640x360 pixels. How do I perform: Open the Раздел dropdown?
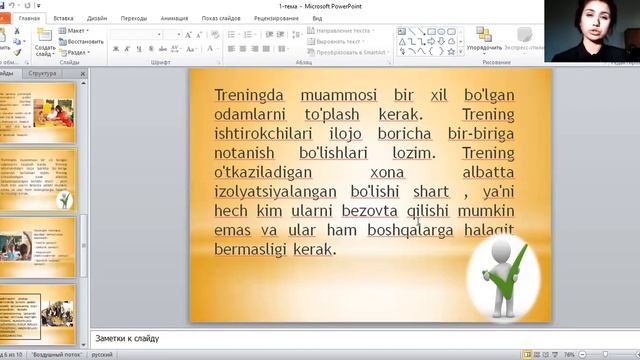(74, 52)
